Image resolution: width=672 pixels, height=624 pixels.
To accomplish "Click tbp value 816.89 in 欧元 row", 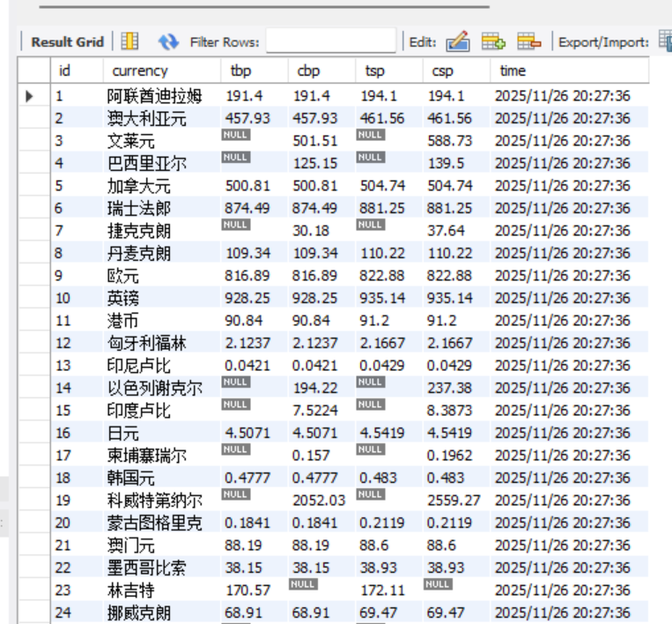I will tap(255, 276).
